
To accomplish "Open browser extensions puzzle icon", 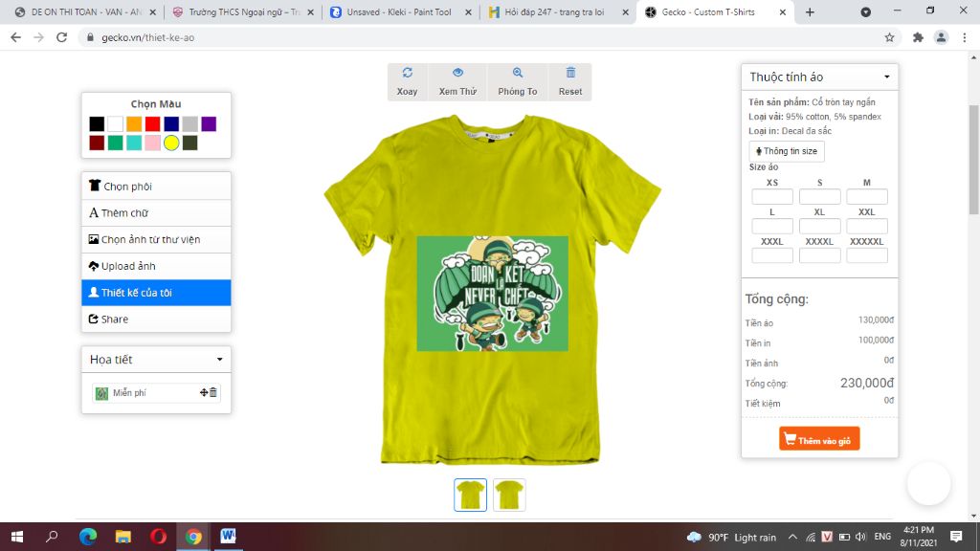I will pyautogui.click(x=918, y=37).
